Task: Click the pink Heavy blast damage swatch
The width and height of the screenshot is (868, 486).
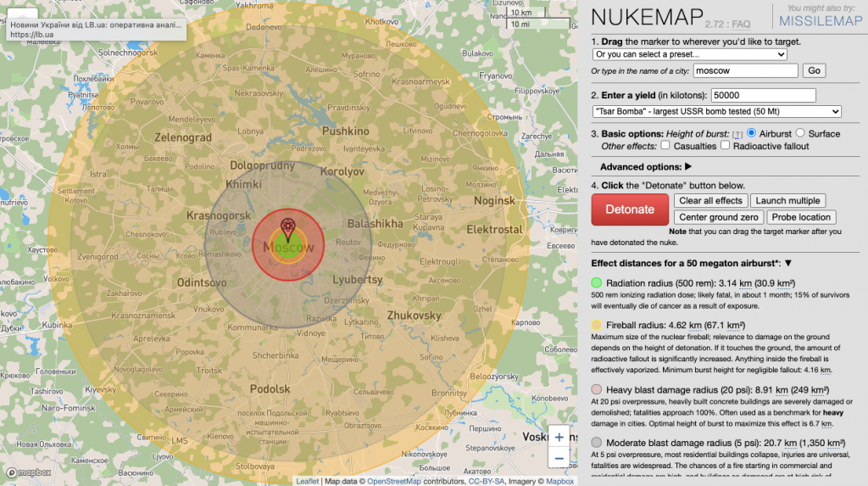Action: 596,389
